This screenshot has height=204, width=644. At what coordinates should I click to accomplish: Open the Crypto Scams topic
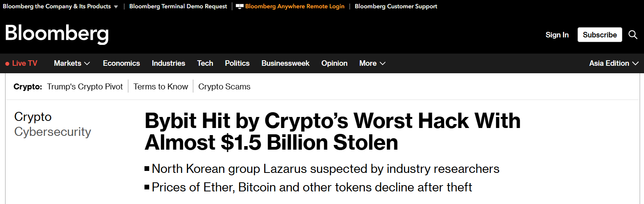point(224,87)
